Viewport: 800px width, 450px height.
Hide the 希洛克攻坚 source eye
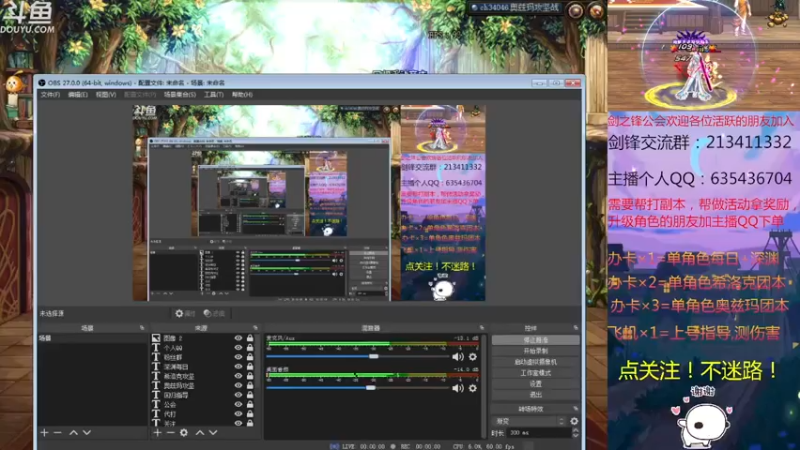coord(238,376)
